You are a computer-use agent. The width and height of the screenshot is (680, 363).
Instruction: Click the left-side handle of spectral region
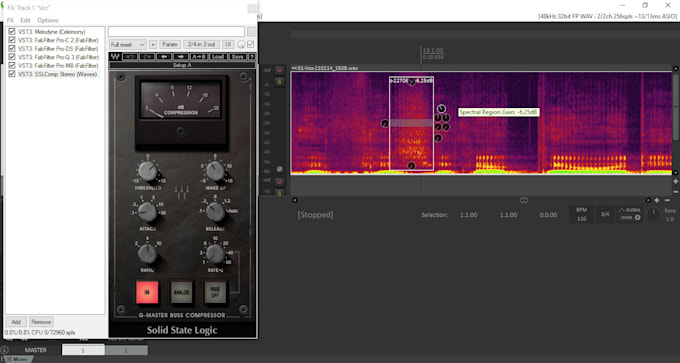pos(385,124)
